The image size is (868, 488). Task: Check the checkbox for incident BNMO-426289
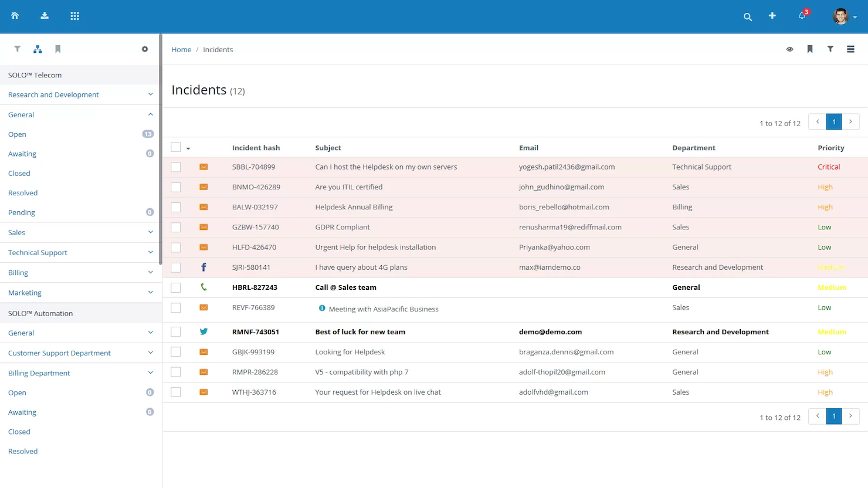coord(175,187)
